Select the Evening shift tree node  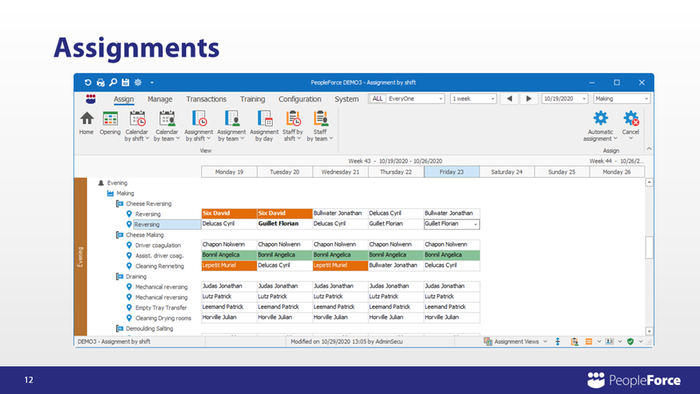click(117, 183)
